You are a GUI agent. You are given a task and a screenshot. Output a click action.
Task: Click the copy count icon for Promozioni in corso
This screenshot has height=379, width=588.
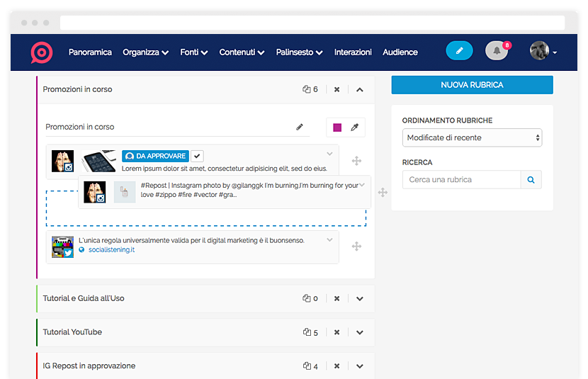[x=306, y=89]
